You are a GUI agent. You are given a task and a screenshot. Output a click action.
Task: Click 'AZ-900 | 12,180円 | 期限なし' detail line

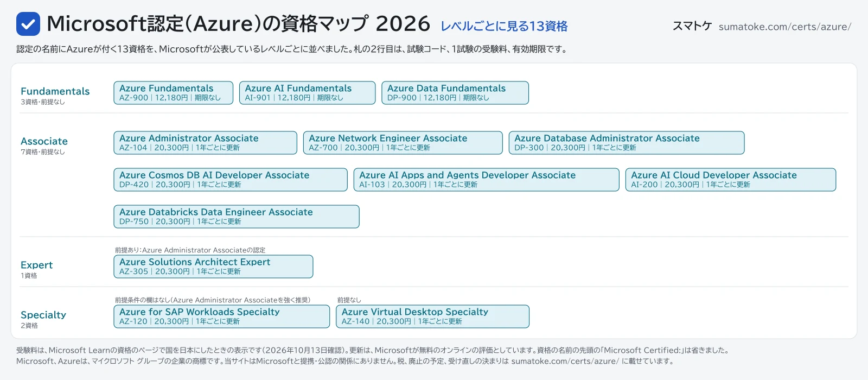pyautogui.click(x=170, y=98)
